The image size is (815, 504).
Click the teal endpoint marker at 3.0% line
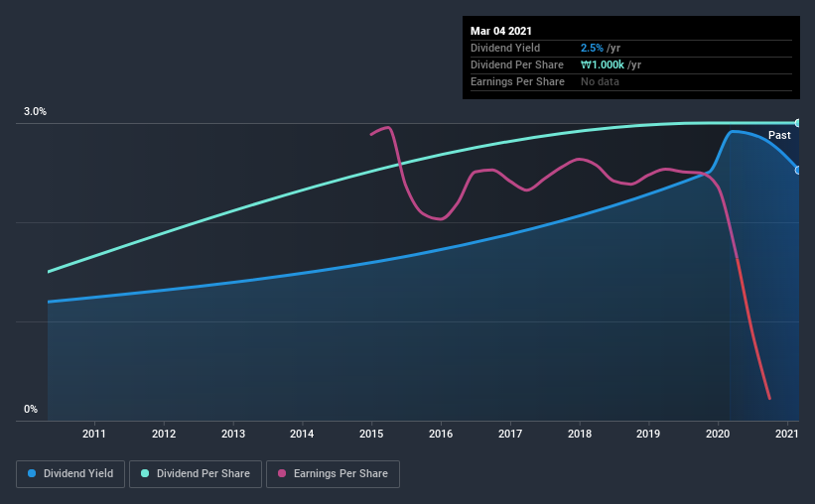[797, 123]
